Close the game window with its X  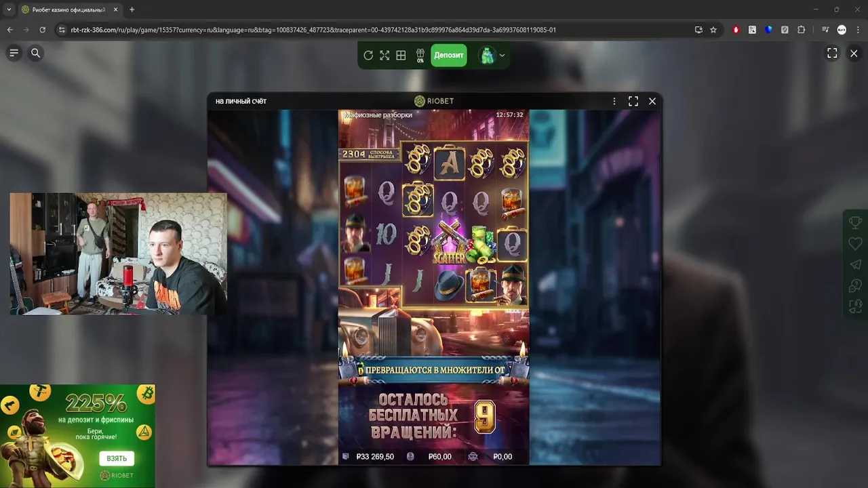652,101
